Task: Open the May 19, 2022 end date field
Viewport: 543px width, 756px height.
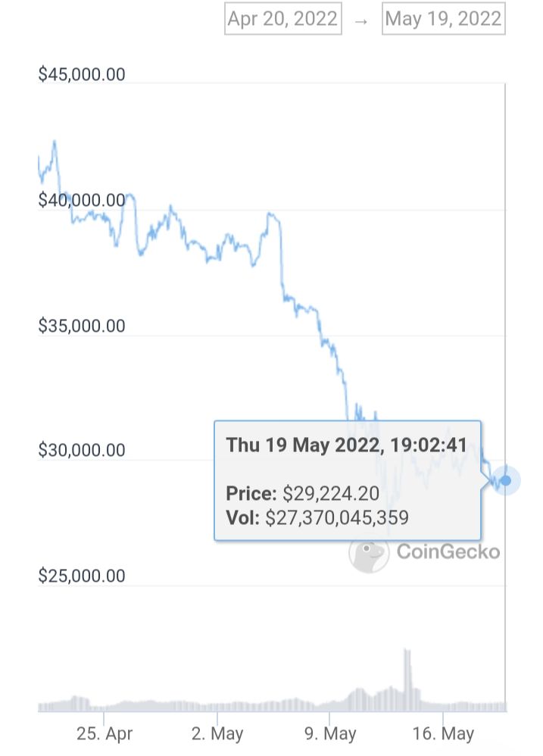Action: [x=443, y=19]
